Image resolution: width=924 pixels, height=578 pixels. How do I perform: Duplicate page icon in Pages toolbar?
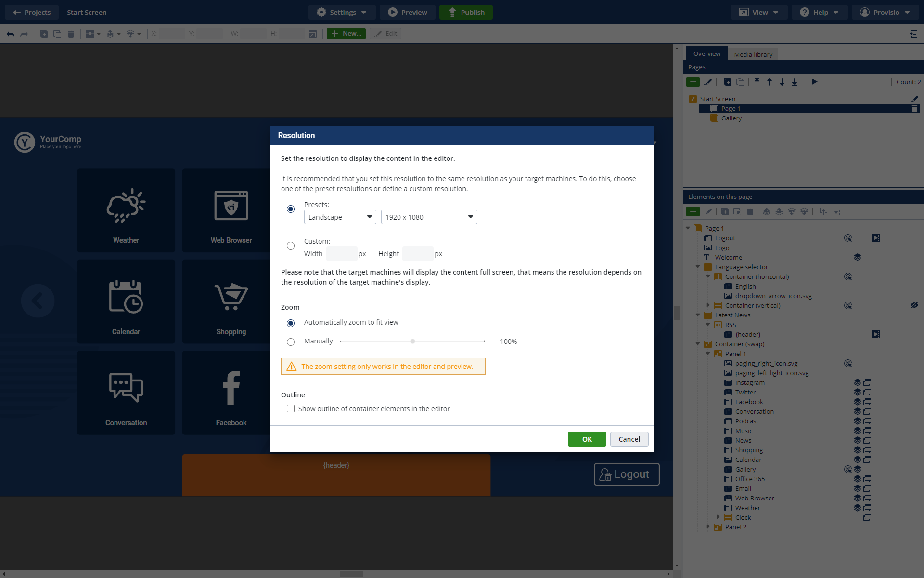click(727, 82)
